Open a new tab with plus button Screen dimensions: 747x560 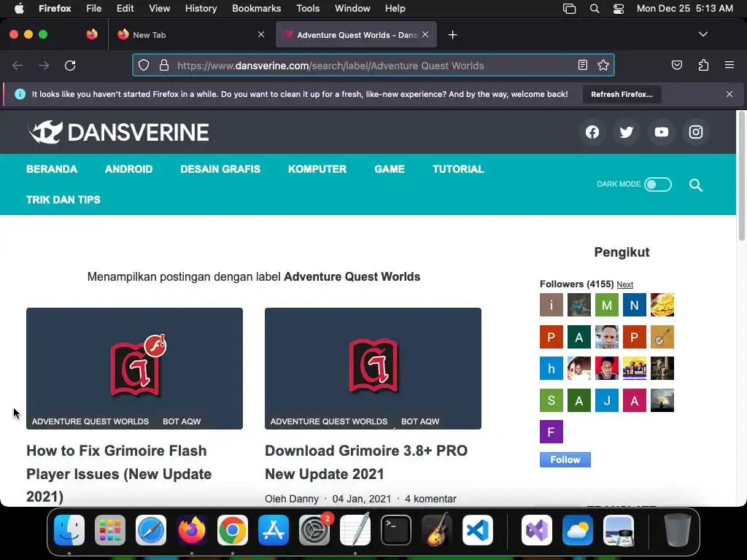[452, 35]
